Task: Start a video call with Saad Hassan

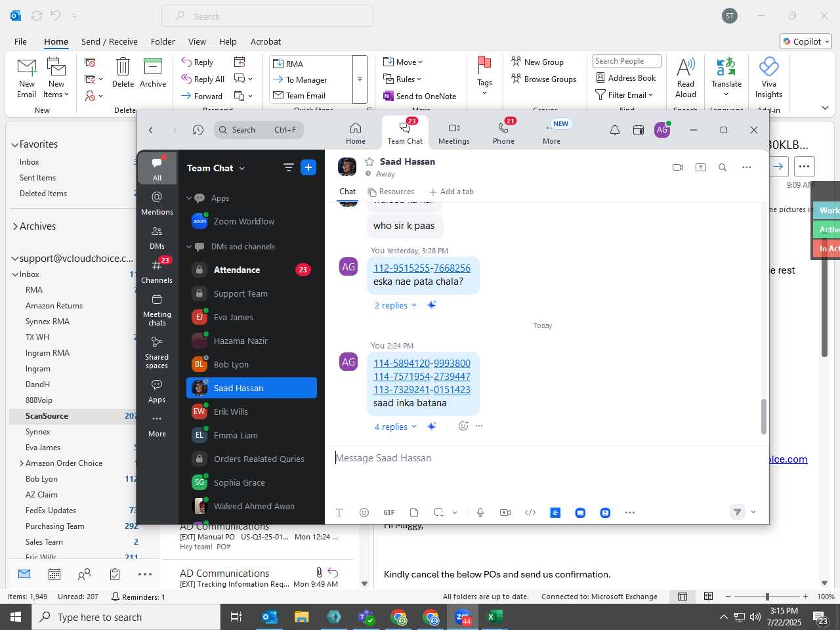Action: (x=678, y=167)
